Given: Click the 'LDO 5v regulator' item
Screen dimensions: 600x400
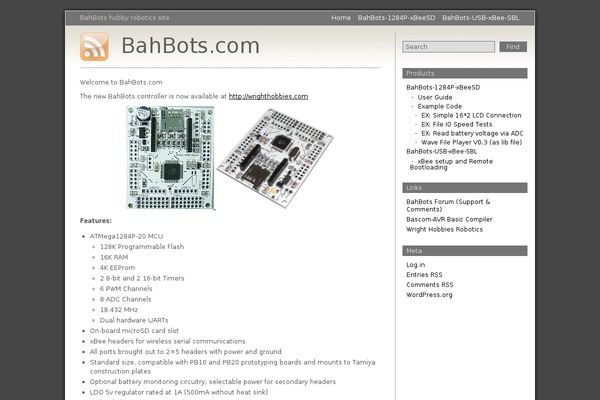Looking at the screenshot, I should point(179,392).
